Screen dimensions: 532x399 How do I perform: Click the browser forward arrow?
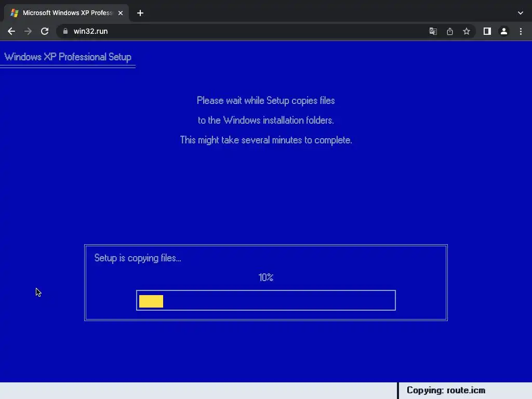pyautogui.click(x=28, y=31)
